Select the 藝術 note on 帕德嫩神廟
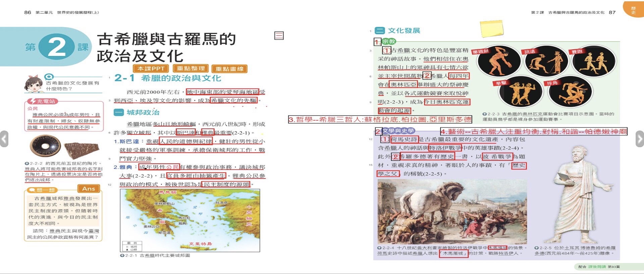Screen dimensions: 644x274 pyautogui.click(x=534, y=131)
